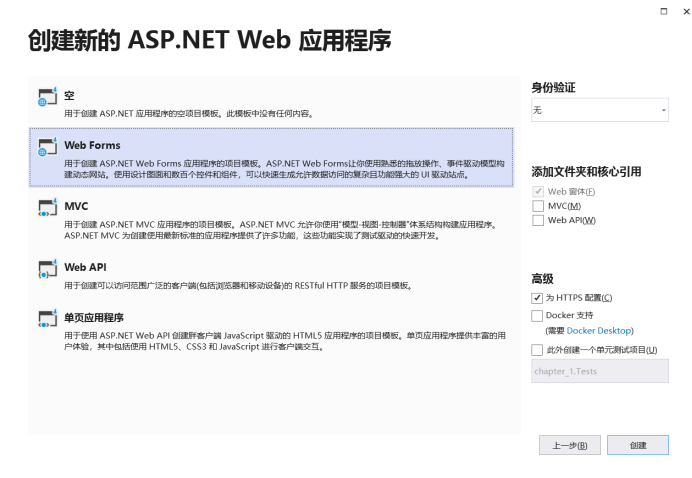Click the 创建 button
The width and height of the screenshot is (692, 478).
(x=638, y=445)
